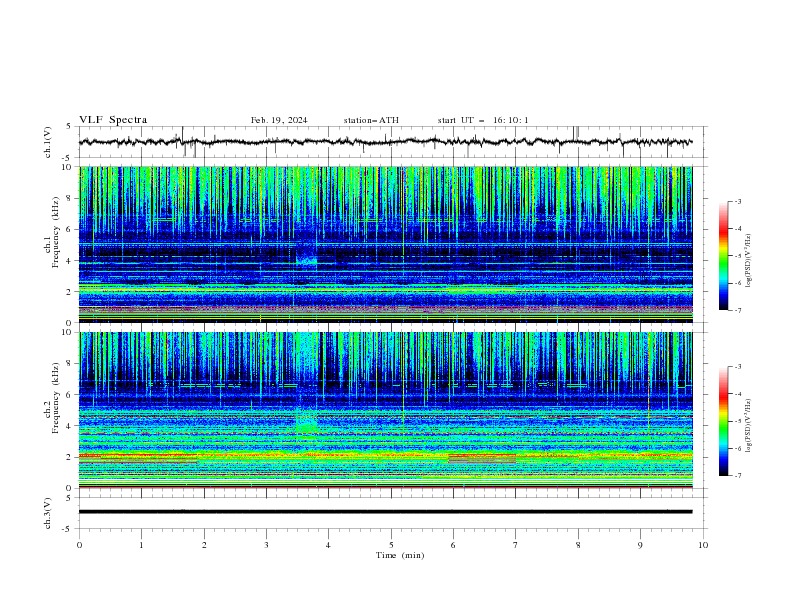Click the bright emission burst near 4 kHz in ch.2

click(x=307, y=423)
